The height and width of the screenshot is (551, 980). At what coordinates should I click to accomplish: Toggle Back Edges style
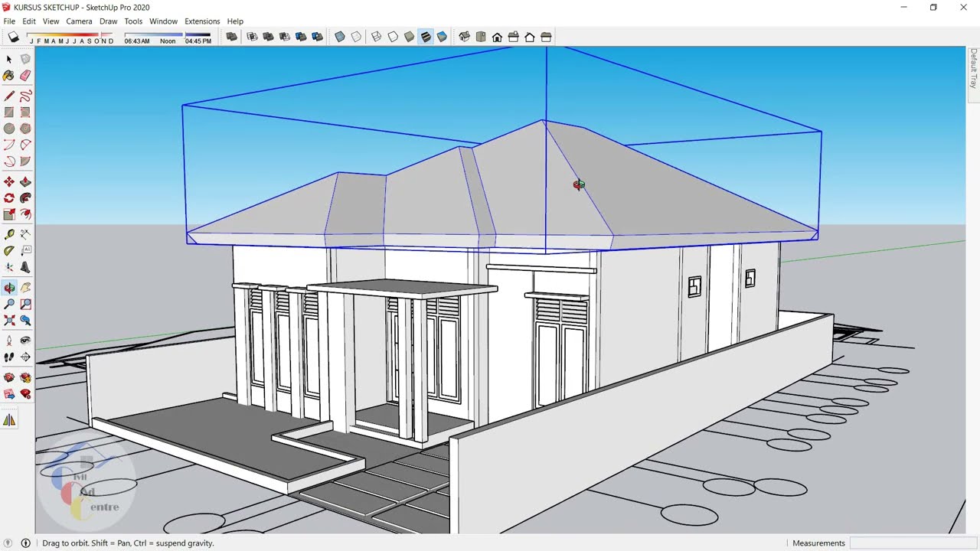(356, 37)
